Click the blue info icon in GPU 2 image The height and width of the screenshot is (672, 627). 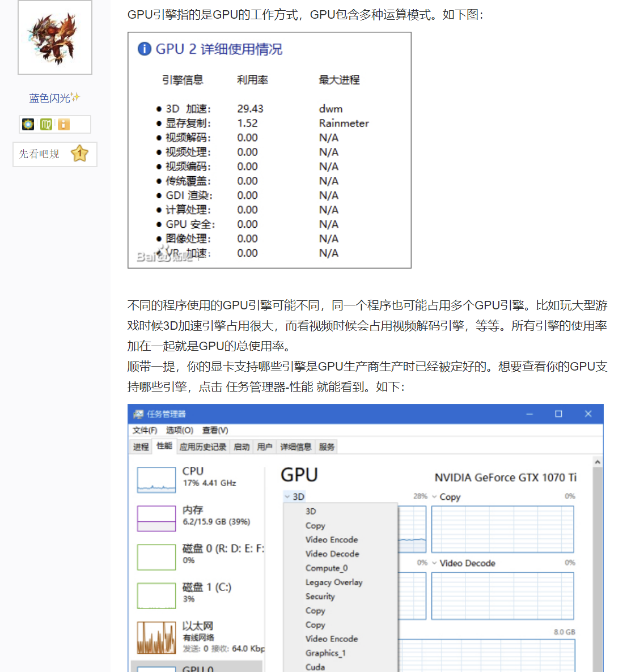click(145, 49)
